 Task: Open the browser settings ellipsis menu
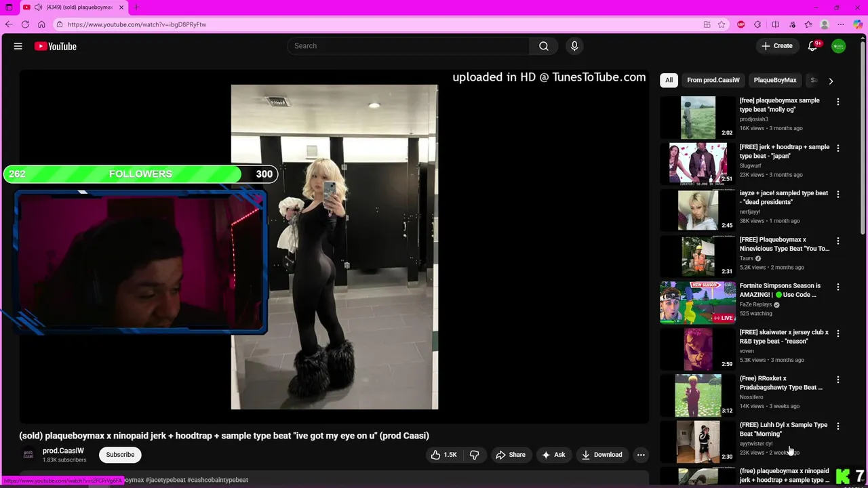pos(841,24)
